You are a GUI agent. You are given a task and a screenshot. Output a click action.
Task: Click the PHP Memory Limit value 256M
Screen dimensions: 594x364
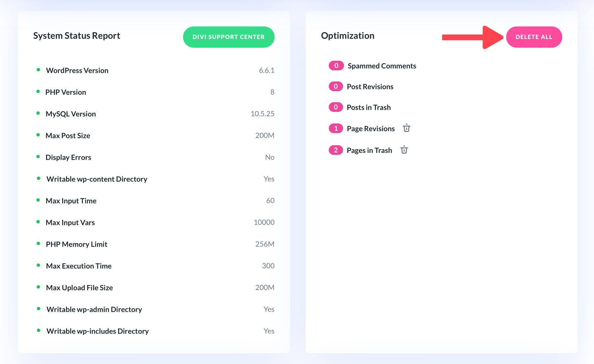pos(265,244)
